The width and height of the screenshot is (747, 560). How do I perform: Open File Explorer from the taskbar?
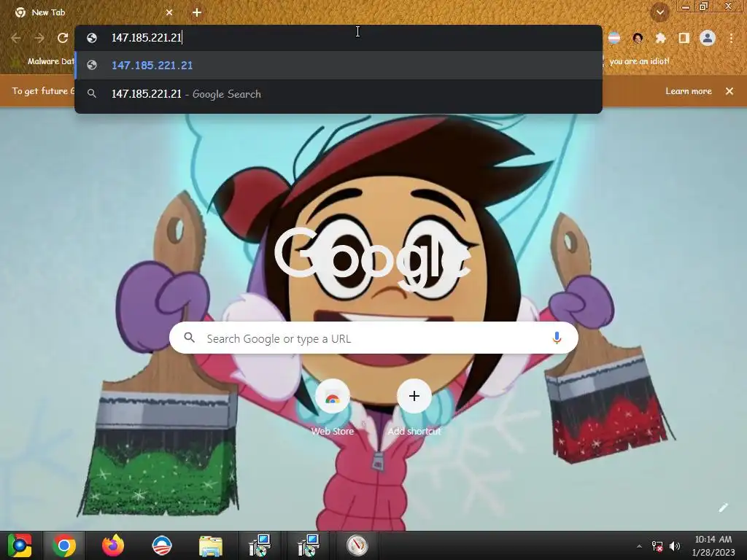211,545
